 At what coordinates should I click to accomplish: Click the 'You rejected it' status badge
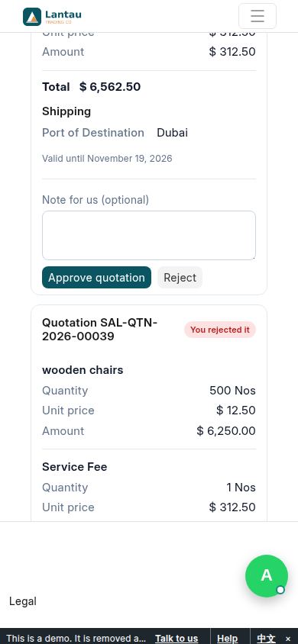220,330
